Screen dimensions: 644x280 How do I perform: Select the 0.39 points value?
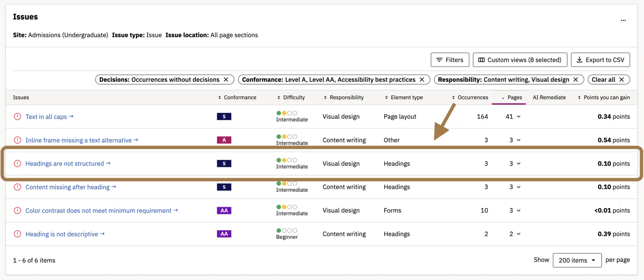[614, 234]
